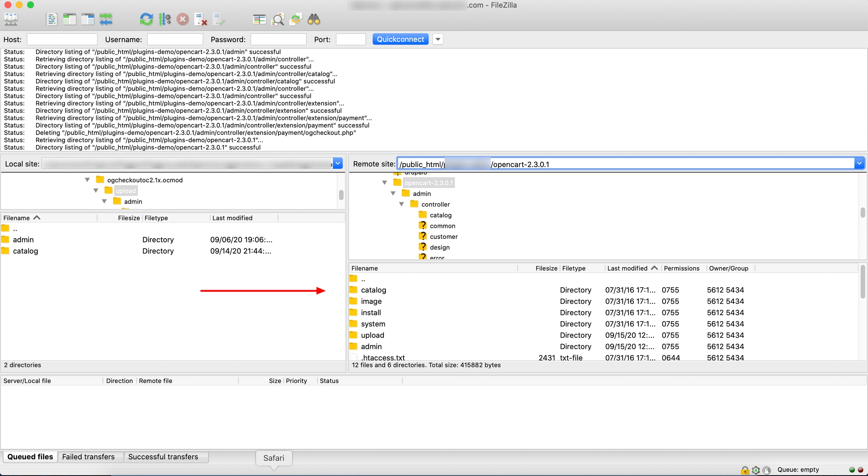Screen dimensions: 868x476
Task: Switch to Failed transfers tab
Action: [x=88, y=457]
